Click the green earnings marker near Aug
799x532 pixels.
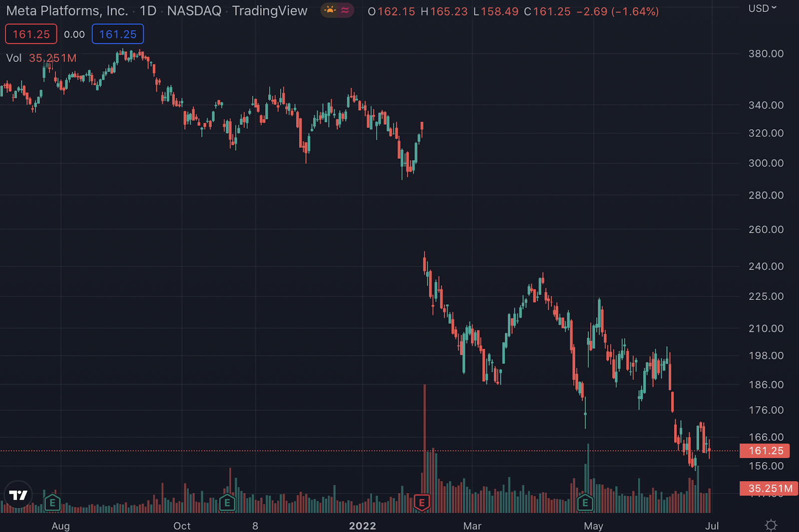(x=52, y=503)
